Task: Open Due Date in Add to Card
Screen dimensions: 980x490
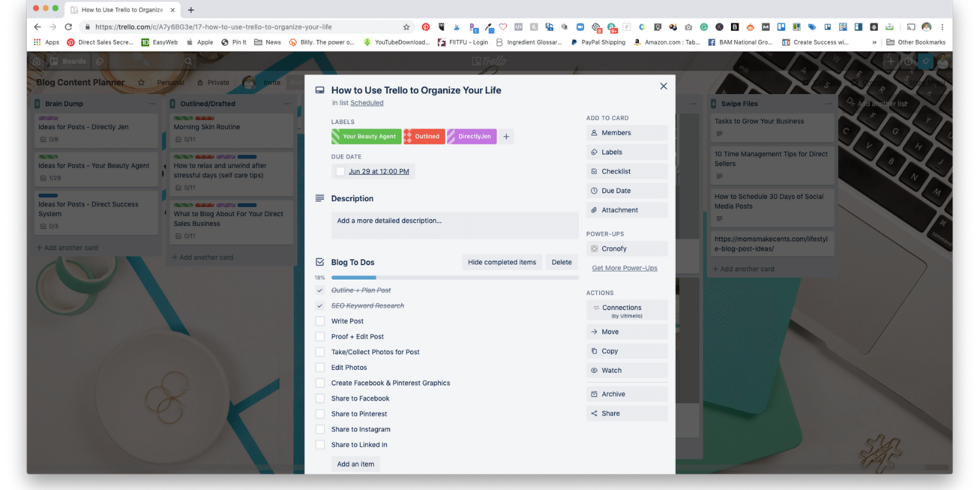Action: coord(627,191)
